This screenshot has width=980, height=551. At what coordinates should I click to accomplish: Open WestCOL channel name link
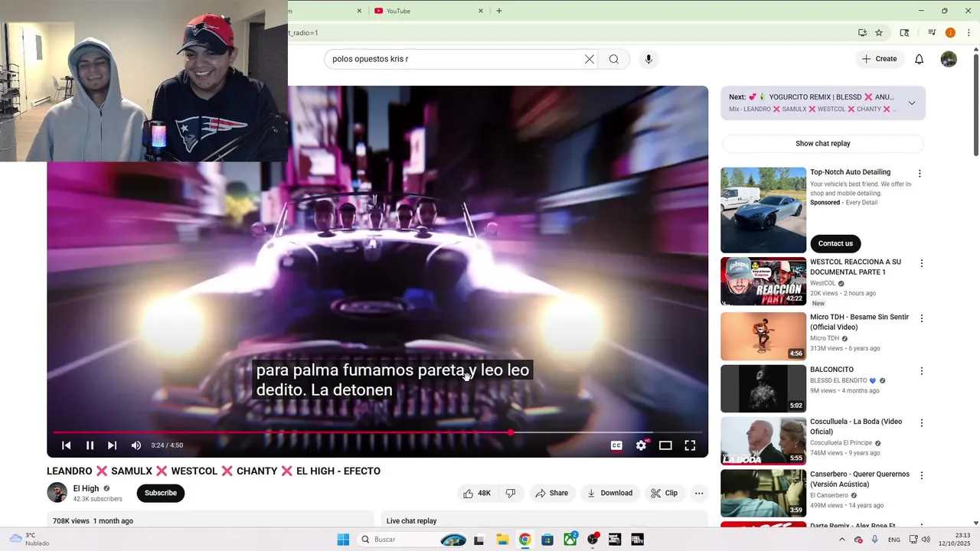tap(823, 283)
